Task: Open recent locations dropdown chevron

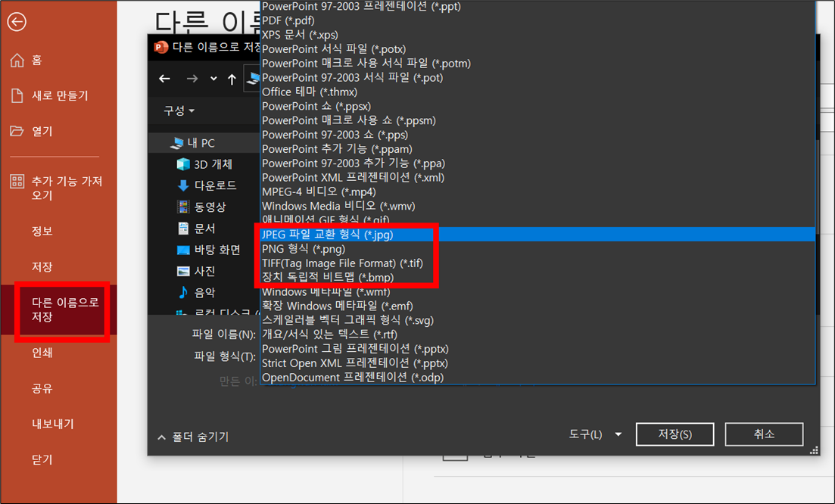Action: (213, 79)
